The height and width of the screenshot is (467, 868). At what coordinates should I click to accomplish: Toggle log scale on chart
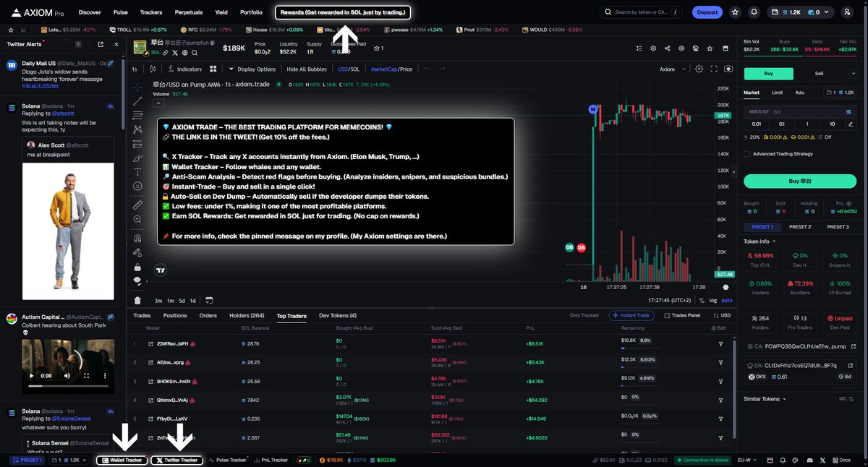713,300
